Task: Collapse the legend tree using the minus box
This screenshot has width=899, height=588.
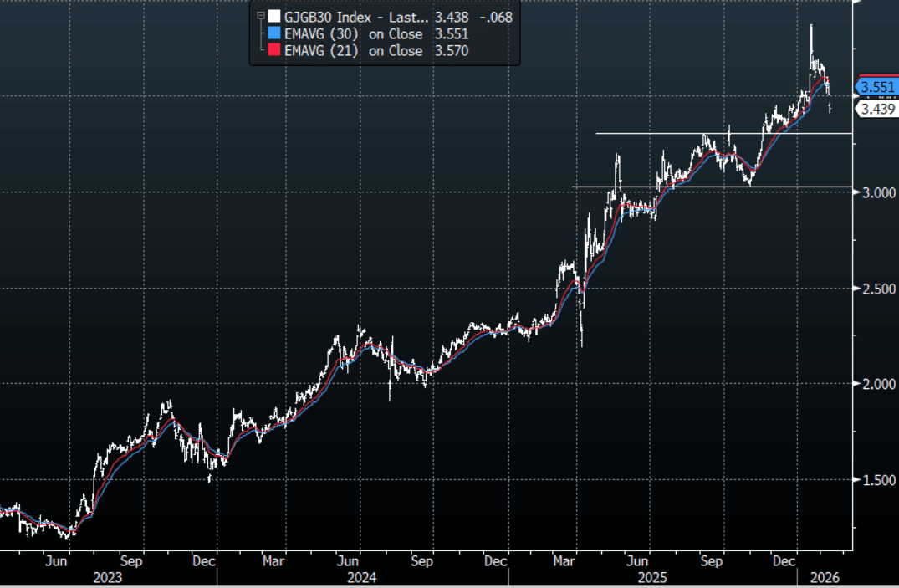Action: point(261,16)
